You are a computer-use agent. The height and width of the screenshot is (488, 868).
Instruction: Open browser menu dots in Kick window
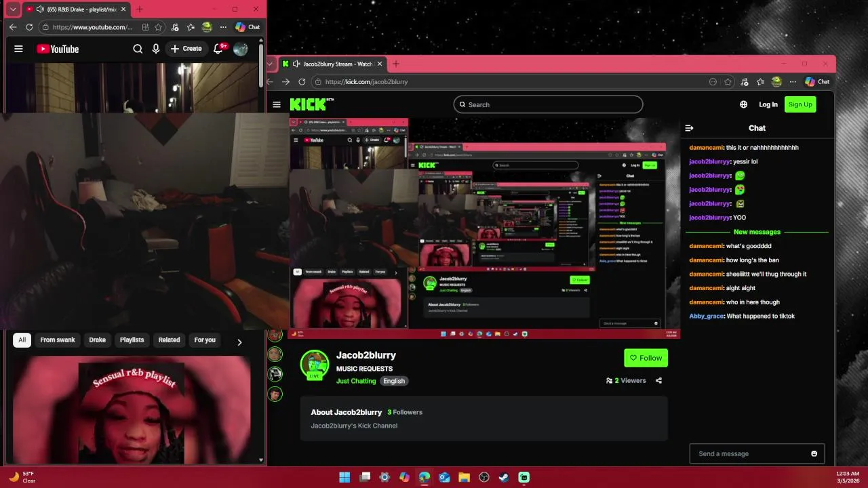tap(793, 81)
